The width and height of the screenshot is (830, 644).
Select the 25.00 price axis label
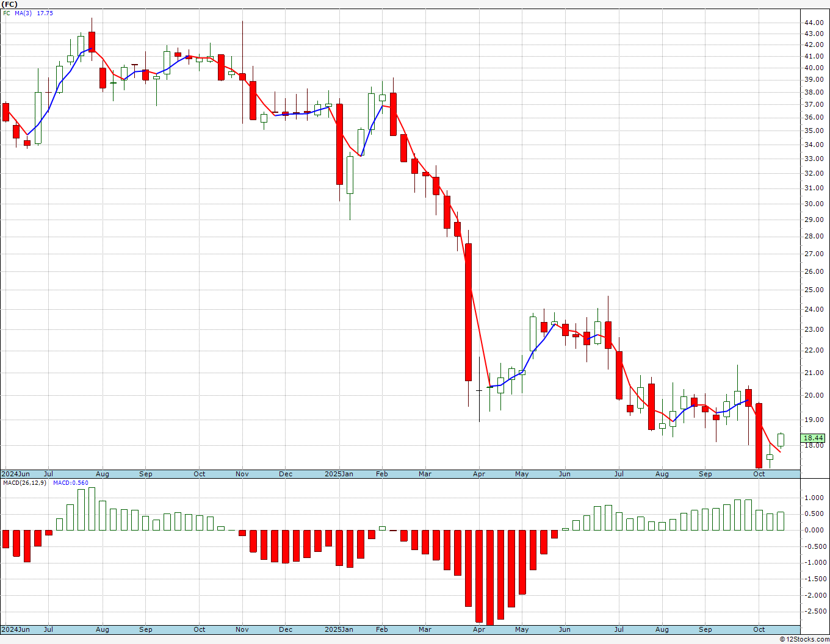coord(814,290)
